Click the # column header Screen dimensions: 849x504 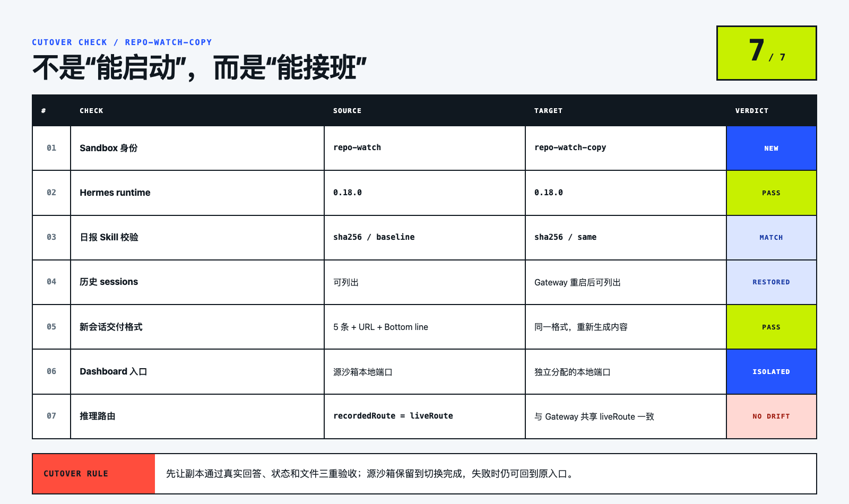click(x=44, y=111)
